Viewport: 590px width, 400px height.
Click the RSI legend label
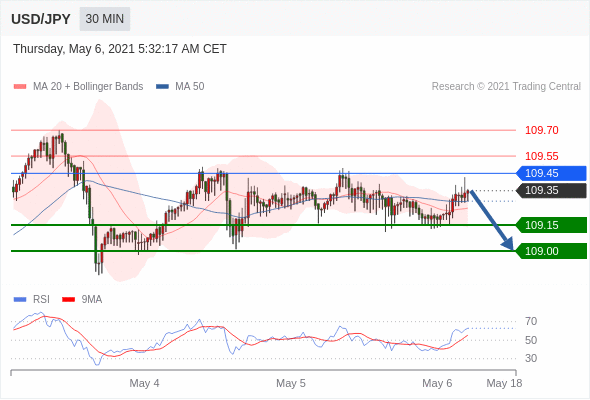coord(41,300)
